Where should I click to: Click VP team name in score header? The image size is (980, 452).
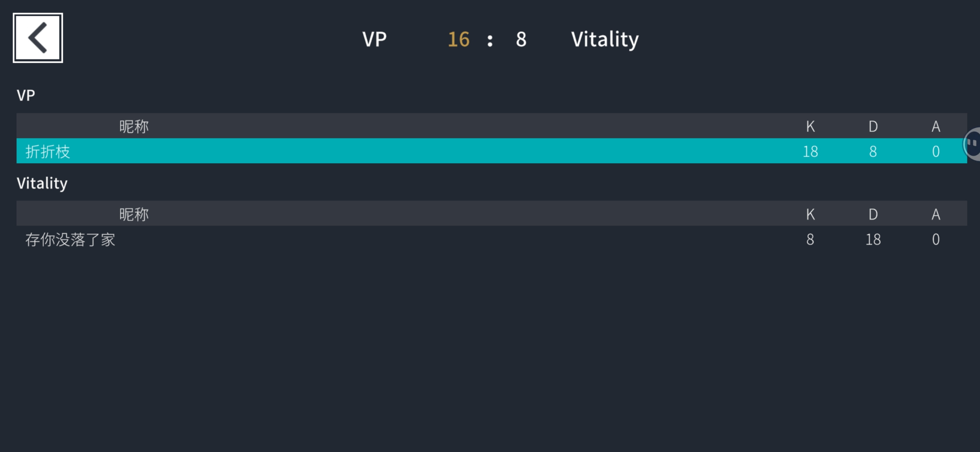click(x=374, y=39)
